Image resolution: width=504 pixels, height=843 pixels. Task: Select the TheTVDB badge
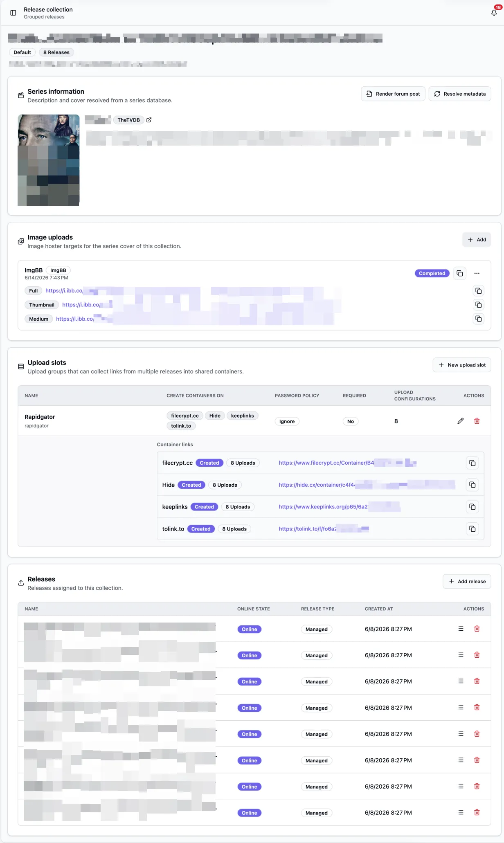[128, 120]
